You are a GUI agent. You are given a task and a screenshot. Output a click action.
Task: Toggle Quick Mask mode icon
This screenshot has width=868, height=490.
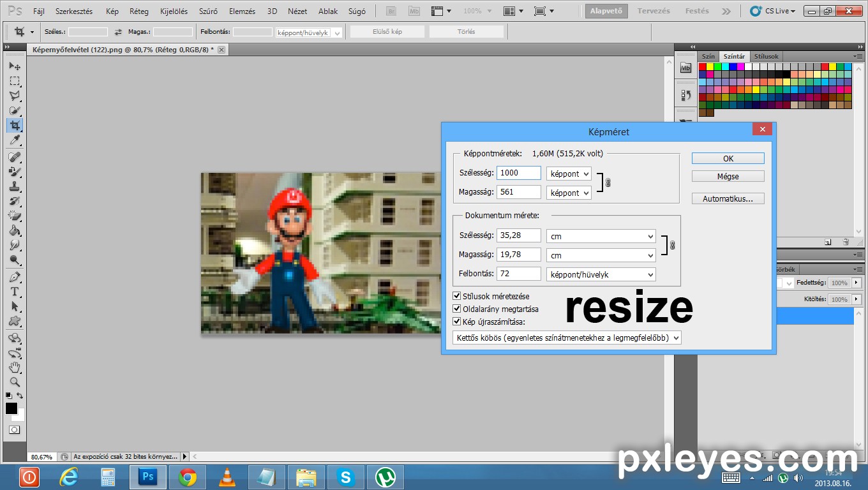(14, 430)
